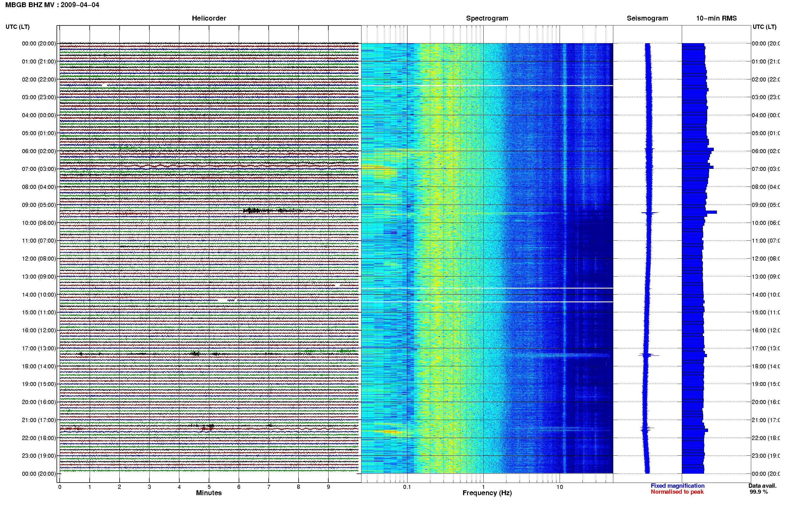Click the '09:00 (05:00)' time label

point(39,205)
